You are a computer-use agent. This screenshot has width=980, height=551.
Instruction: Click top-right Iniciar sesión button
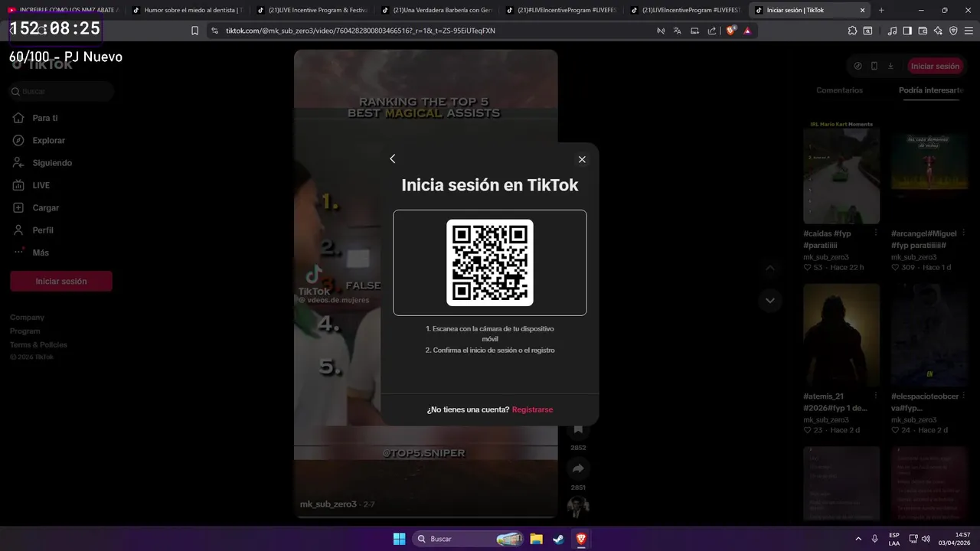pos(935,66)
